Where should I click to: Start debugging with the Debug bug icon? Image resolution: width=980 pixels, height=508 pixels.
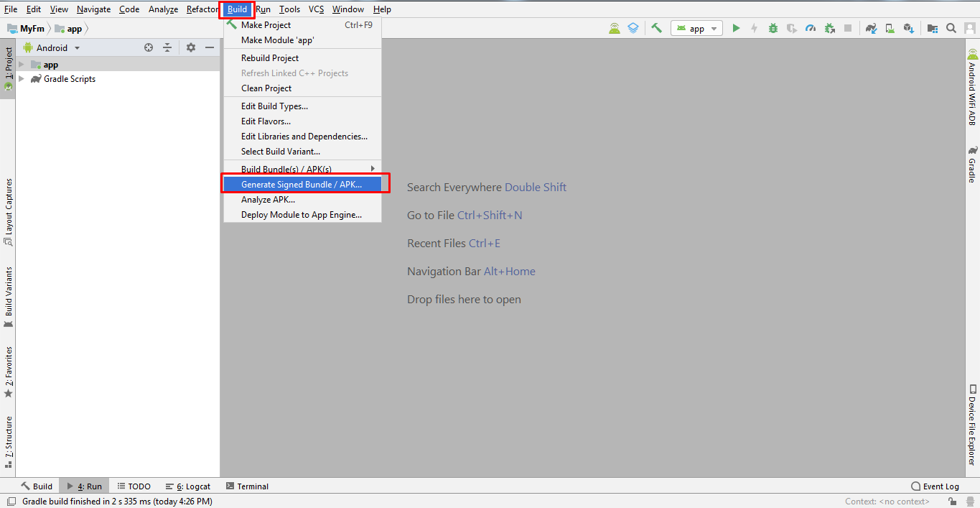pyautogui.click(x=773, y=29)
